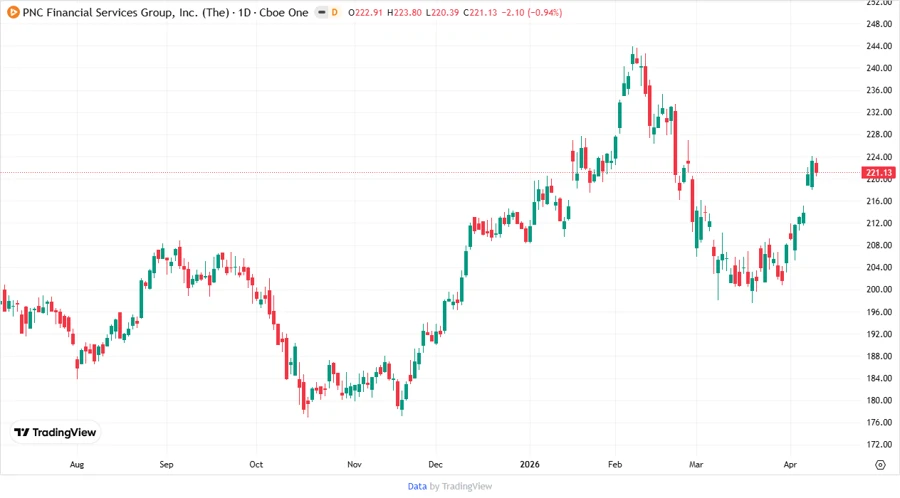The height and width of the screenshot is (498, 900).
Task: Open chart settings gear icon
Action: tap(880, 465)
